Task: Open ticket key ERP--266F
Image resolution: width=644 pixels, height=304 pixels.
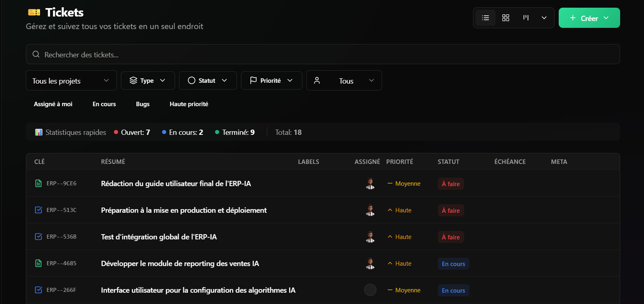Action: (61, 290)
